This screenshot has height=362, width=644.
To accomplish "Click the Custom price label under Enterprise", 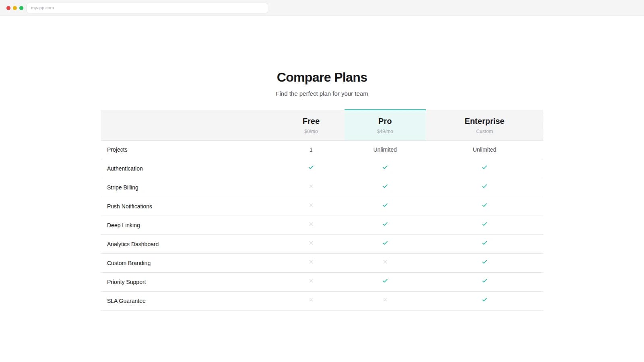I will pyautogui.click(x=485, y=132).
